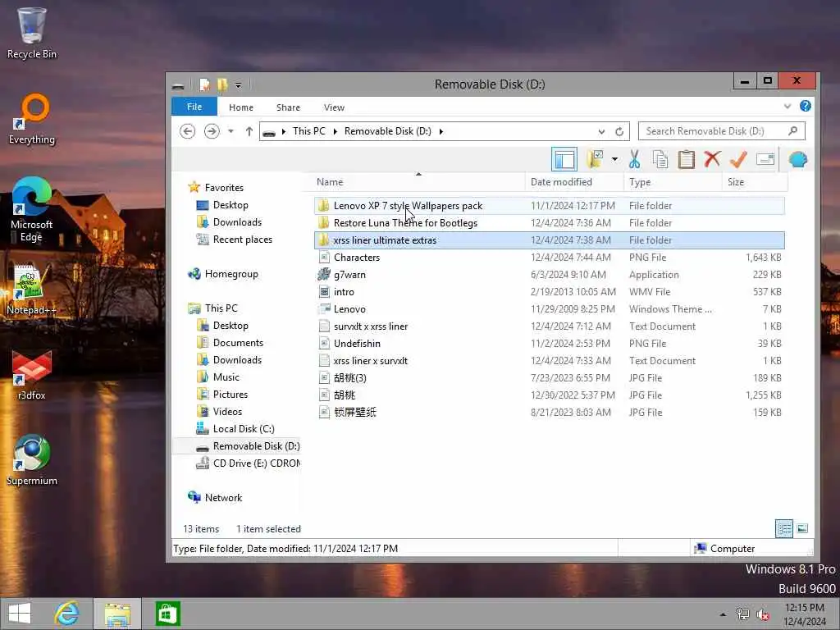Click the Rename toolbar icon

tap(765, 160)
